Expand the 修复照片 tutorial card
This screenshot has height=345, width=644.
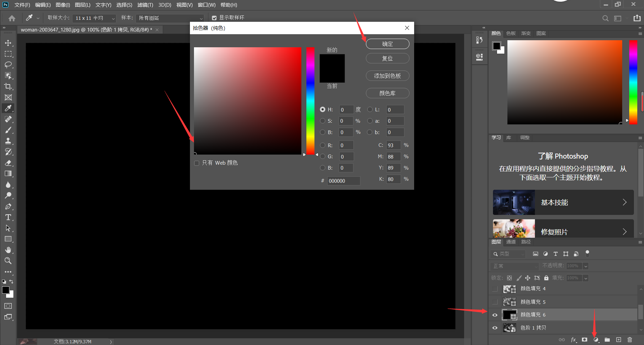pos(563,229)
